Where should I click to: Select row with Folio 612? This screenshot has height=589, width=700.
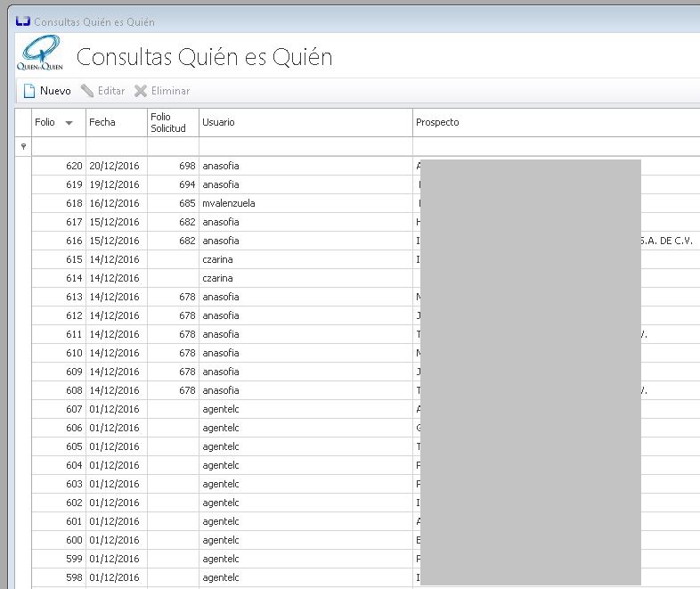click(x=366, y=315)
